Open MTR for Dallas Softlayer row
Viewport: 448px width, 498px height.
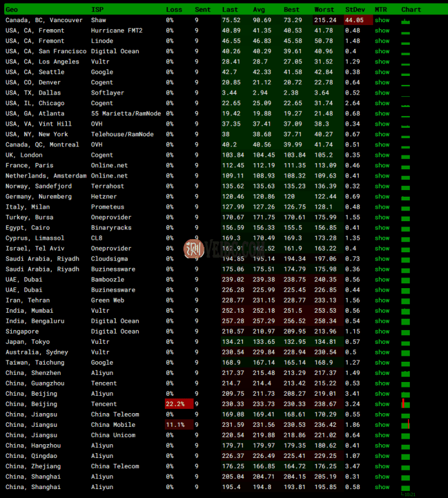[382, 93]
